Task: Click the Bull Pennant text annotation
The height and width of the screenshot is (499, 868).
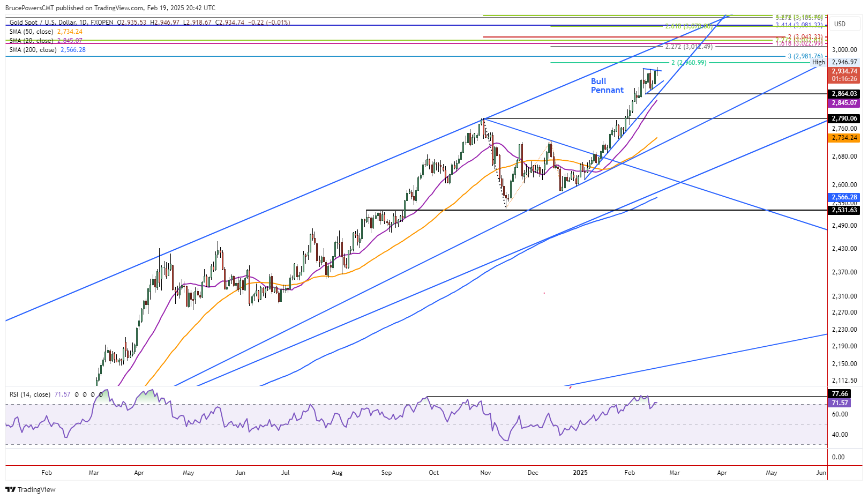Action: pyautogui.click(x=607, y=86)
